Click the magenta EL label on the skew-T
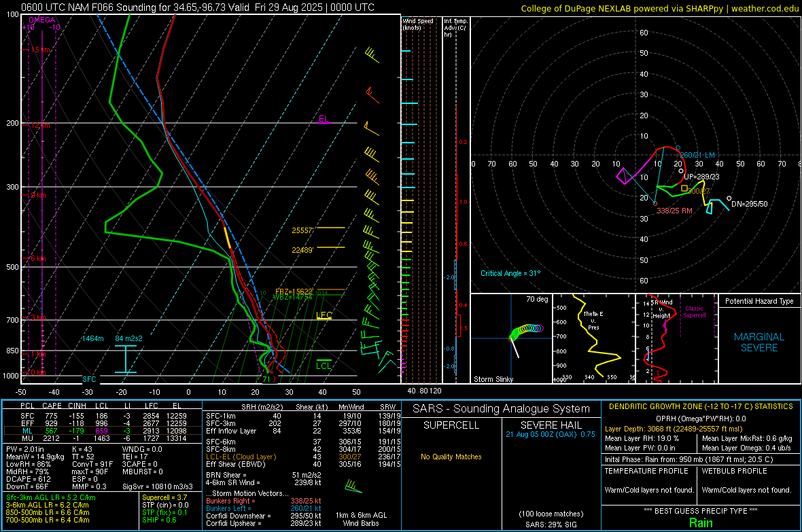The width and height of the screenshot is (802, 532). 324,119
